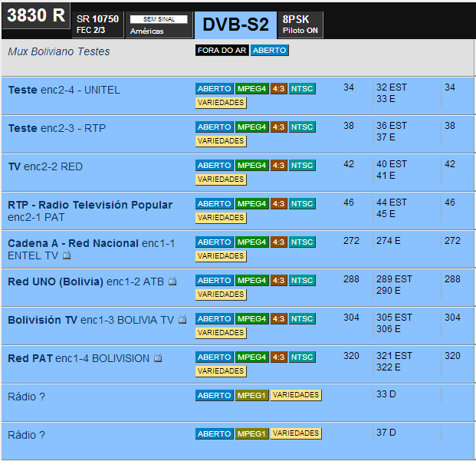Click the 8PSK Piloto ON box
476x461 pixels.
point(300,25)
